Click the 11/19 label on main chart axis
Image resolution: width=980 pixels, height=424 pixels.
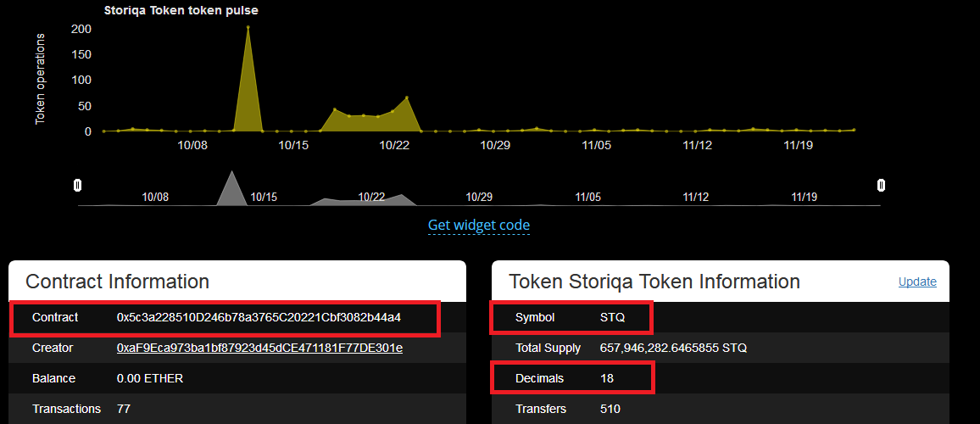pos(797,145)
